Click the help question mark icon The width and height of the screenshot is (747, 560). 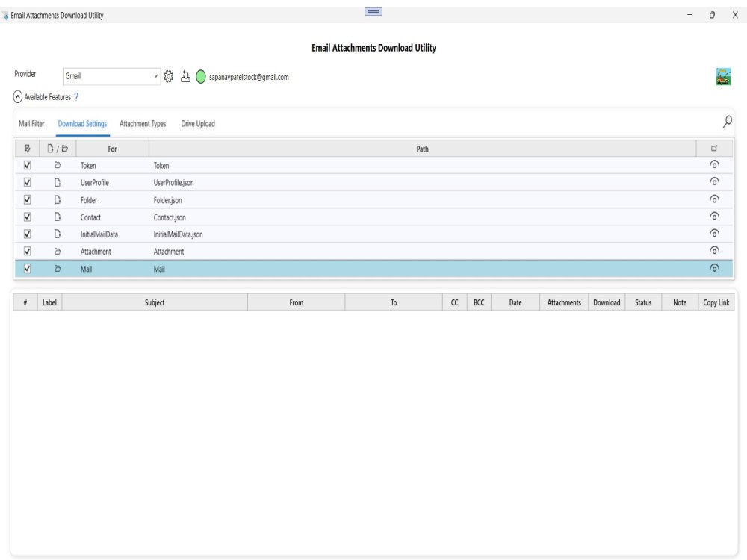click(76, 96)
